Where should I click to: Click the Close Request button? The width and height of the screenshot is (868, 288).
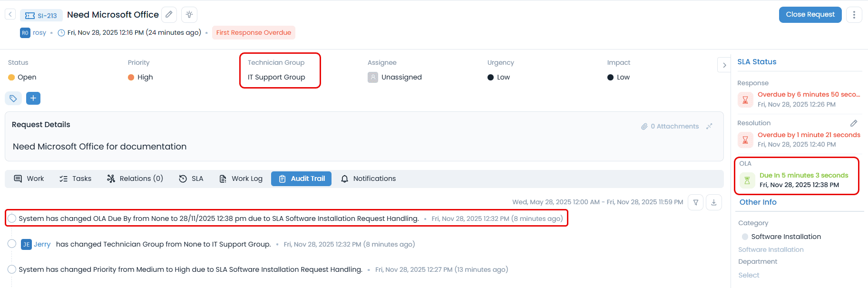point(810,15)
